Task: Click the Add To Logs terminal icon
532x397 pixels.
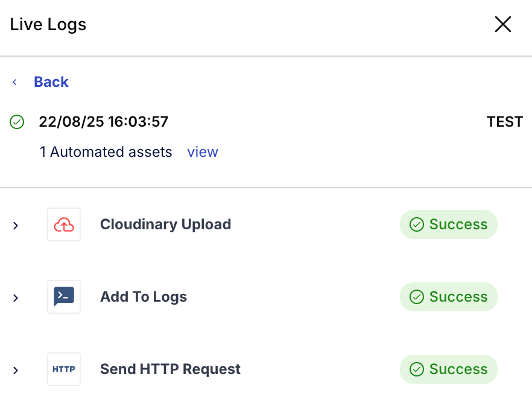Action: point(63,297)
